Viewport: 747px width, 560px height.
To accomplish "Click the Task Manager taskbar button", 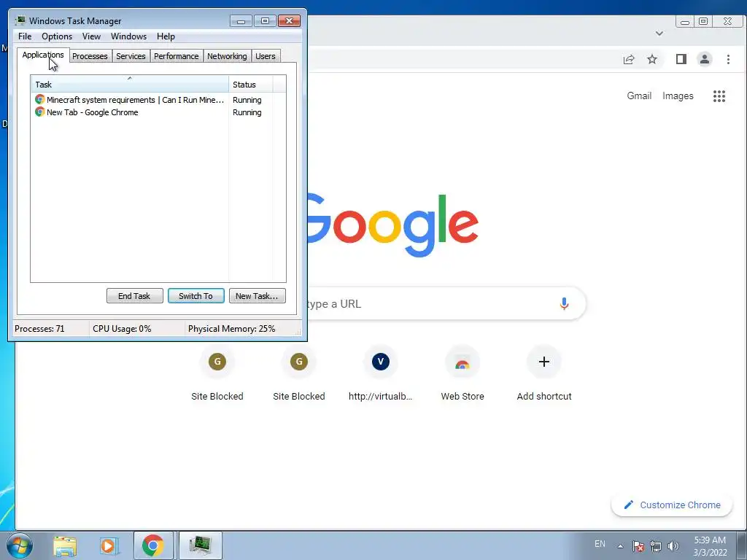I will 200,545.
